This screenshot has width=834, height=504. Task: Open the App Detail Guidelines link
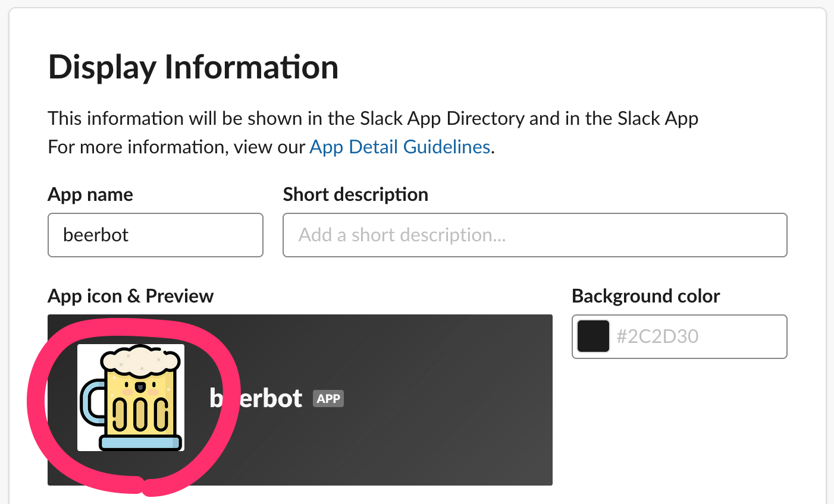coord(400,147)
